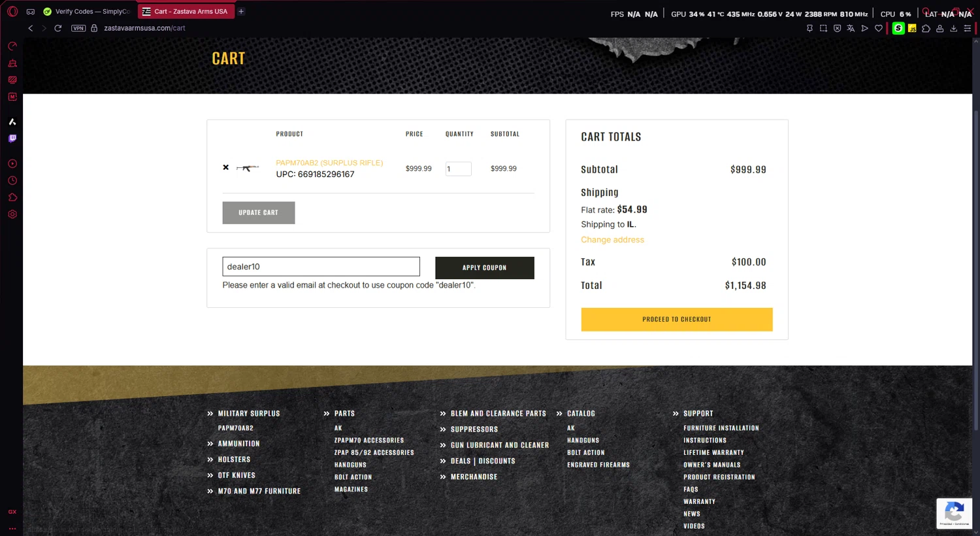Open GX Control gauge in sidebar

pyautogui.click(x=12, y=46)
